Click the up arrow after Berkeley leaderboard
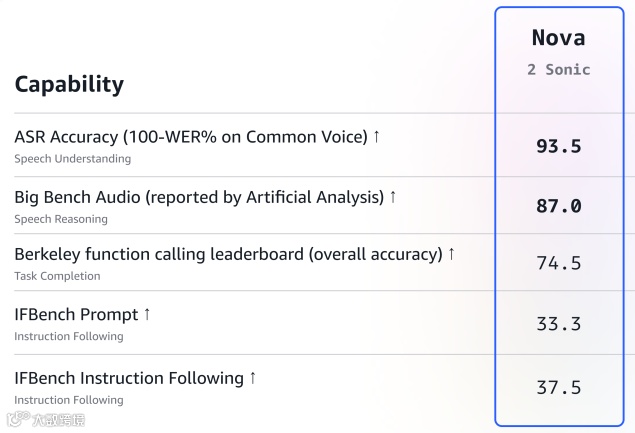 pyautogui.click(x=451, y=254)
